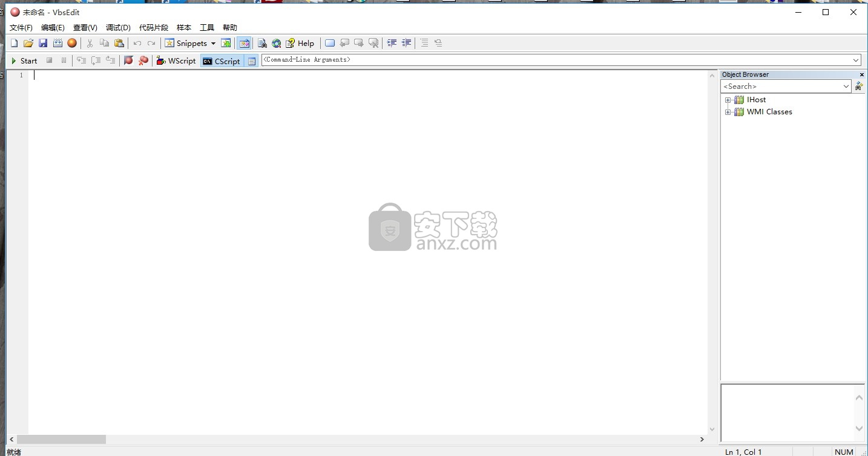This screenshot has width=868, height=456.
Task: Go to previous bookmark icon
Action: (x=344, y=43)
